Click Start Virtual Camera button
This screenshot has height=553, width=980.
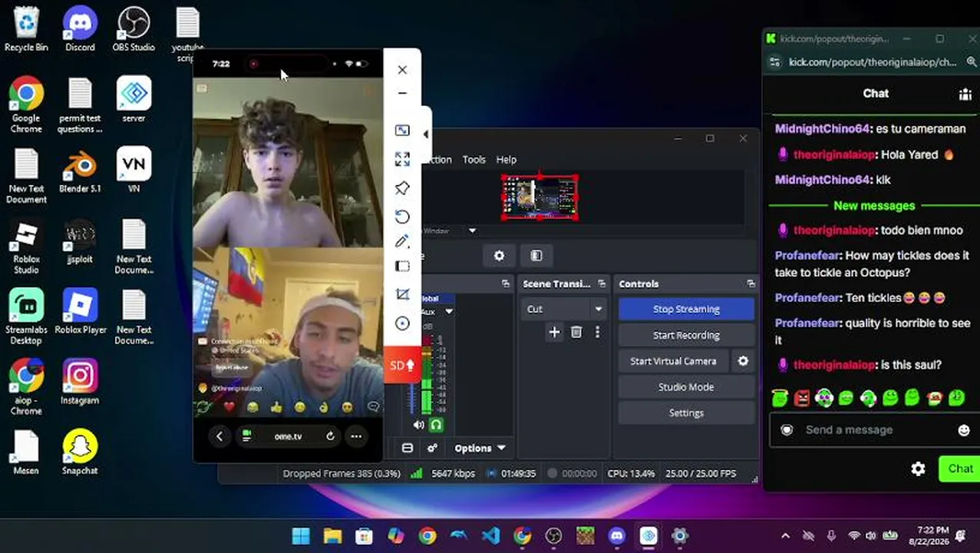pos(673,361)
